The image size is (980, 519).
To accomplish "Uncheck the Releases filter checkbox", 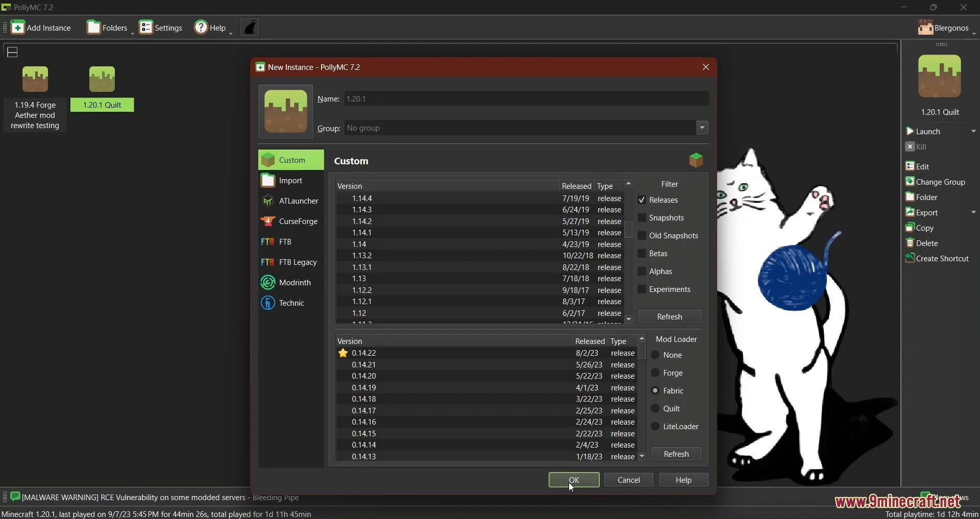I will [642, 201].
